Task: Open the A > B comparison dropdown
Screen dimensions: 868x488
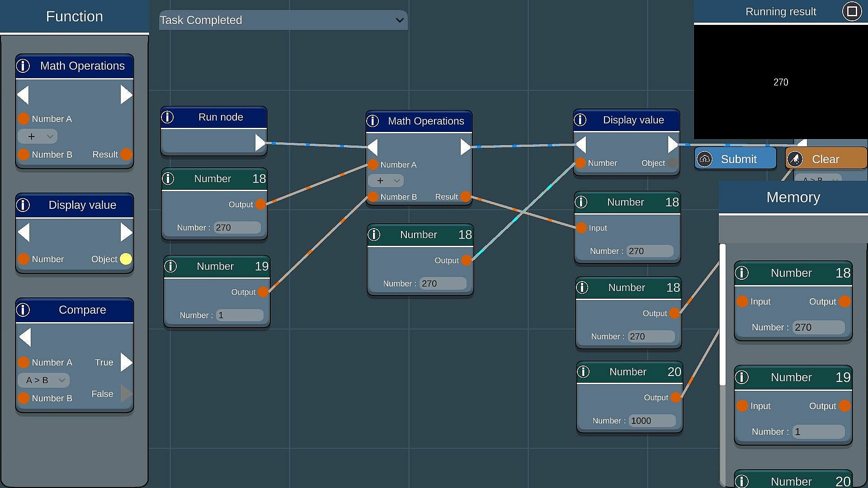Action: point(44,380)
